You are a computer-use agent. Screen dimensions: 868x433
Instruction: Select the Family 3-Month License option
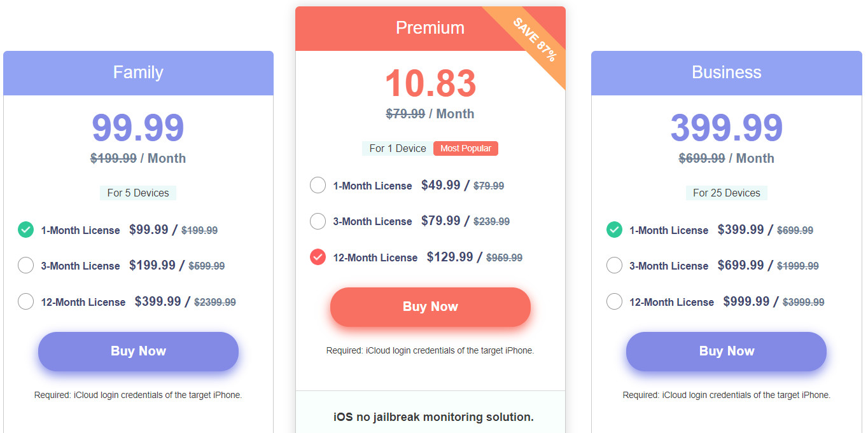click(25, 265)
